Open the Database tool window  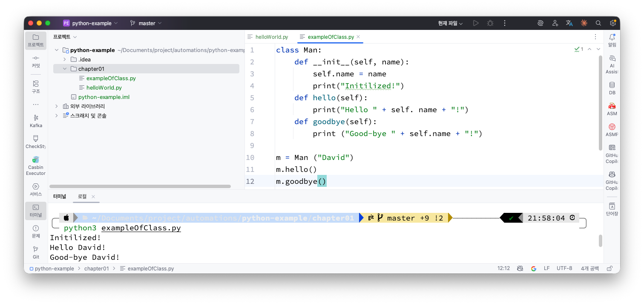[x=612, y=88]
